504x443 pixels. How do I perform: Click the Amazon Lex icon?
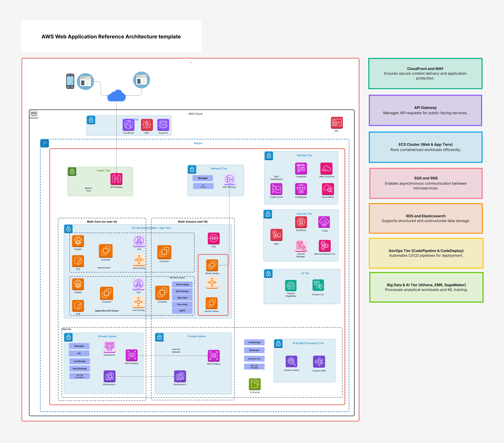[x=318, y=285]
